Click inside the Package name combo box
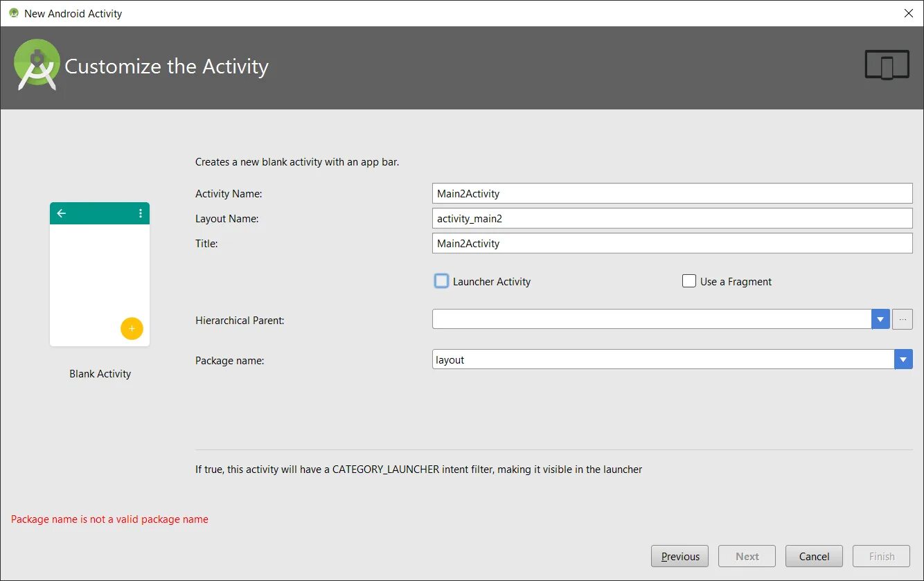The height and width of the screenshot is (581, 924). coord(662,359)
